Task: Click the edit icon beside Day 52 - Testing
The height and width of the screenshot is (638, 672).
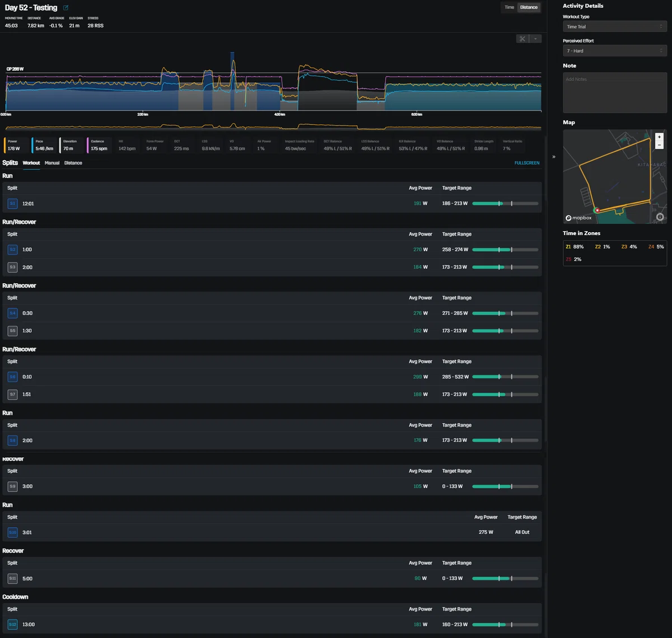Action: [x=66, y=8]
